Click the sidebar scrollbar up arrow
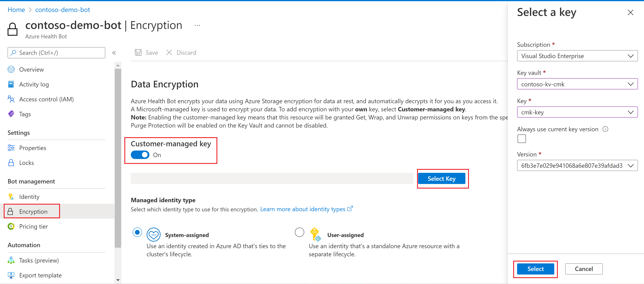The image size is (644, 284). 118,65
